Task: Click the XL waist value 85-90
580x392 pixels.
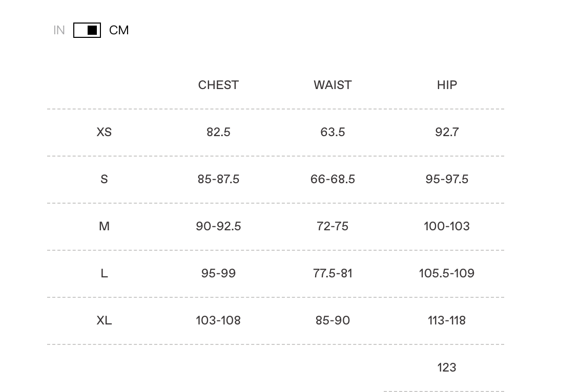Action: pyautogui.click(x=333, y=320)
